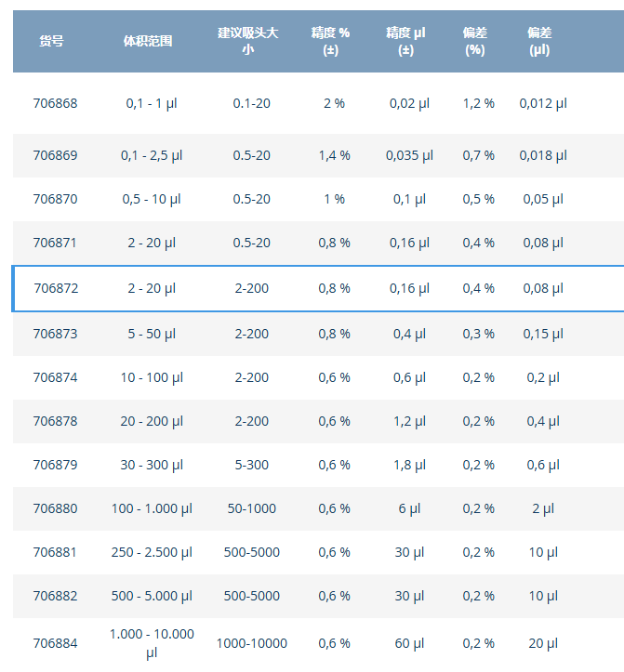
Task: Click the 5-300 tip size cell
Action: pyautogui.click(x=252, y=465)
